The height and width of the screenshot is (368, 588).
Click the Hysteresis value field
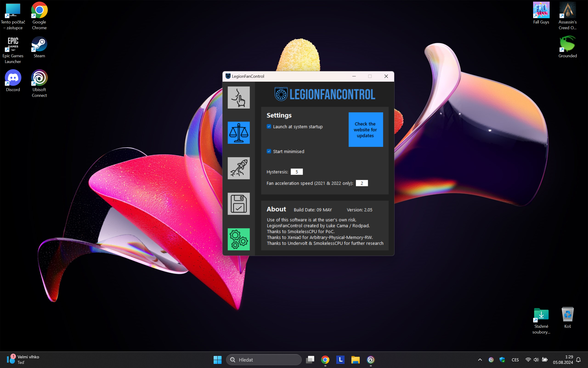pyautogui.click(x=297, y=172)
